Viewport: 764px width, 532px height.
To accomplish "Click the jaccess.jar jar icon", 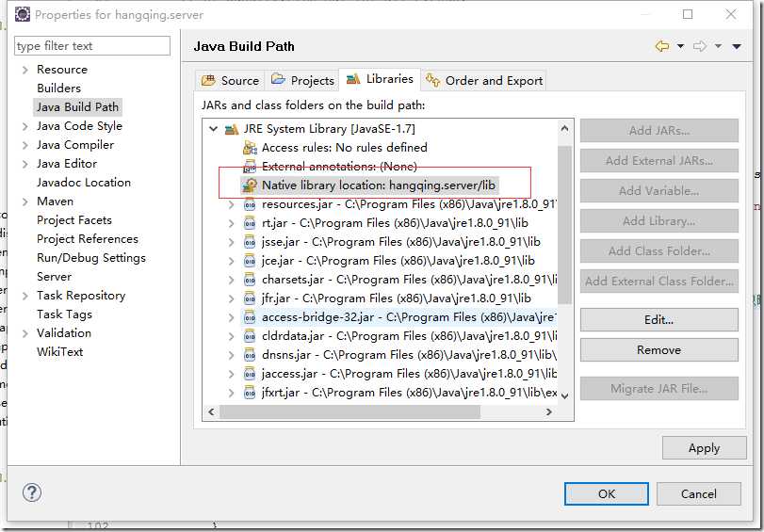I will click(x=250, y=374).
